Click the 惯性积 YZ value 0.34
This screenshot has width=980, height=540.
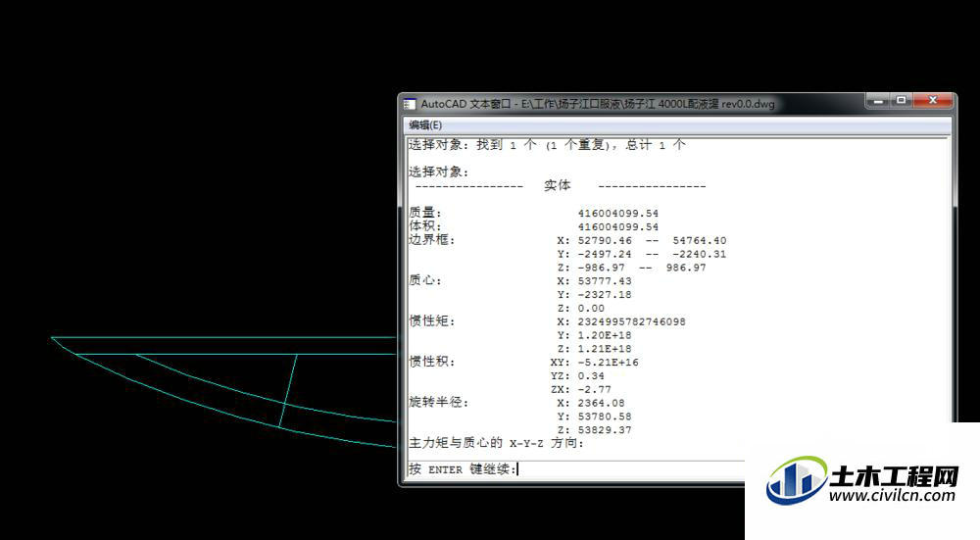pos(591,376)
